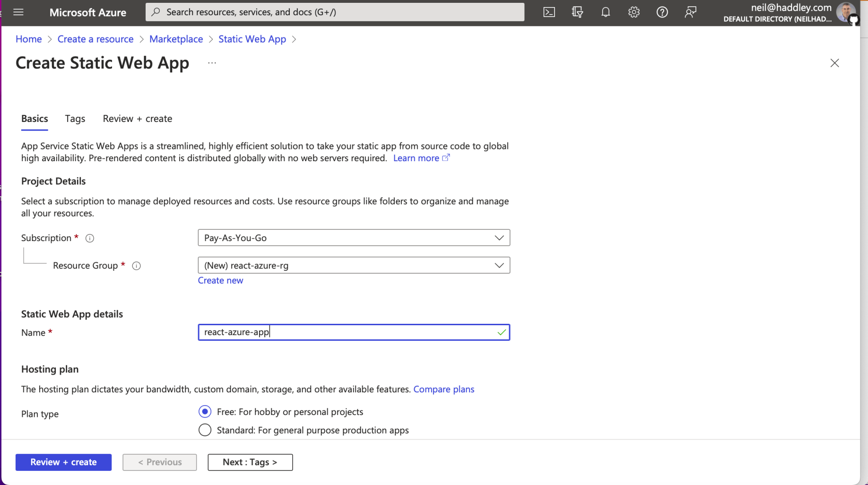This screenshot has height=485, width=868.
Task: Select the Standard plan type option
Action: (205, 430)
